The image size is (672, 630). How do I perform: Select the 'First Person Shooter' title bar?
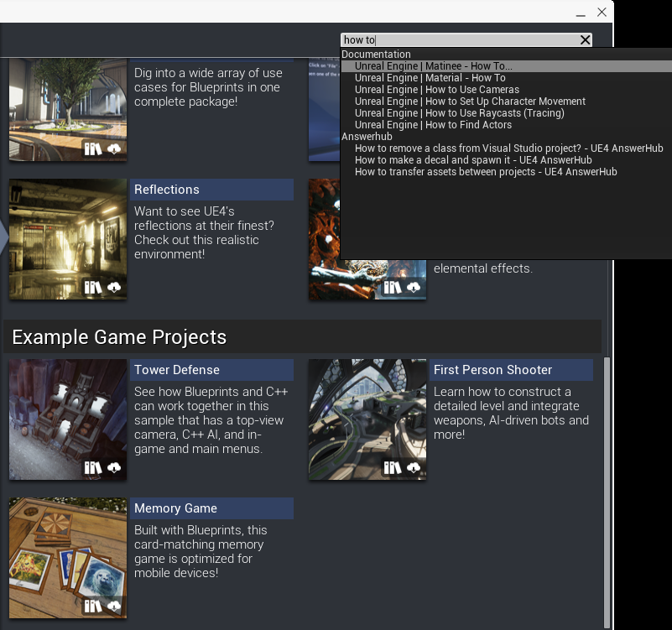pos(511,370)
